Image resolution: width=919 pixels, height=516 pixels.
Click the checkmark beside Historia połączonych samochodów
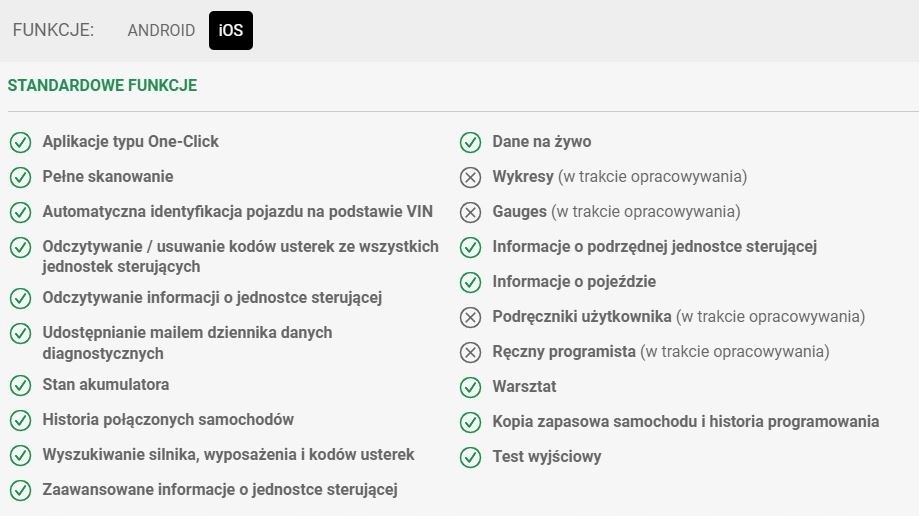[x=20, y=420]
